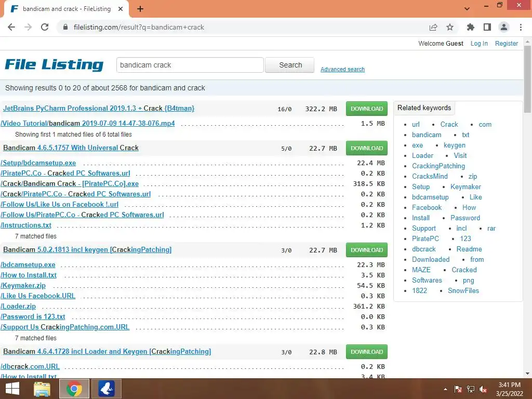Click the Search button
This screenshot has width=532, height=399.
(290, 65)
